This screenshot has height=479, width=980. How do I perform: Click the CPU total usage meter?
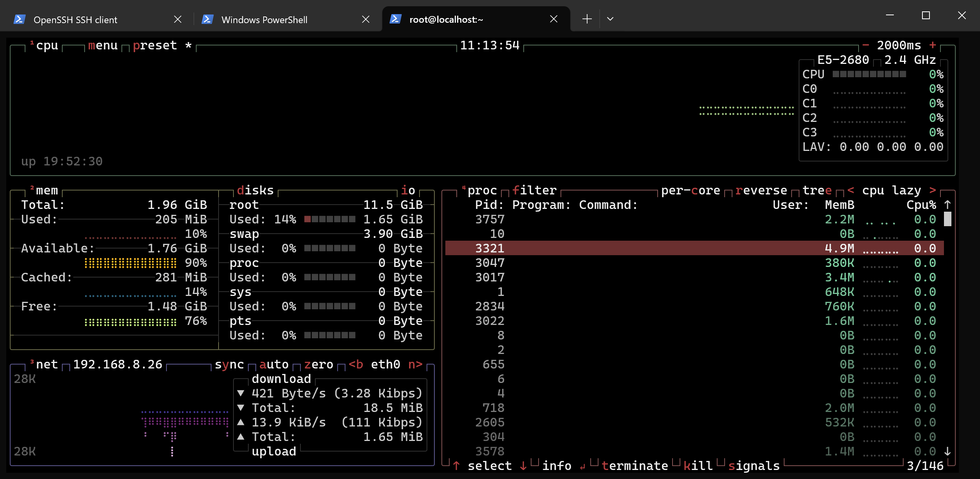[x=869, y=74]
